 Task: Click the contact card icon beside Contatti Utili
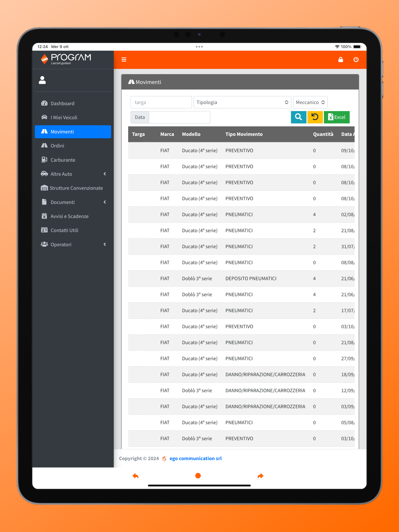pyautogui.click(x=44, y=230)
